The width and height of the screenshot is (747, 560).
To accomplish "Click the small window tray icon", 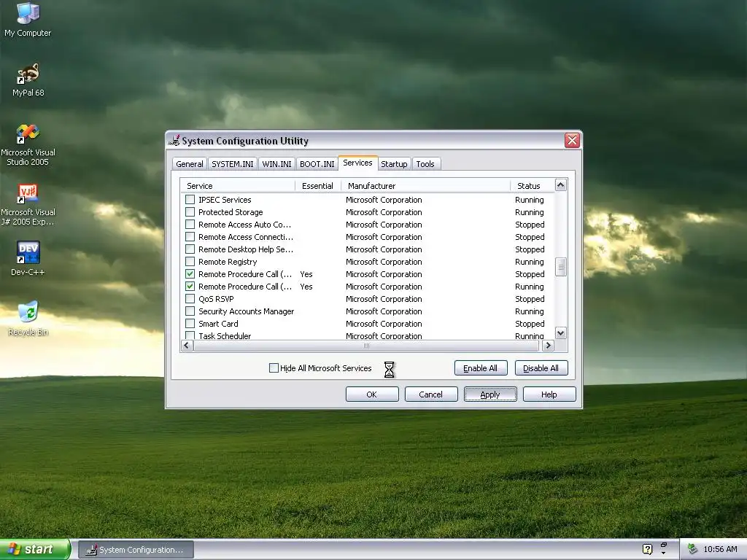I will click(x=664, y=545).
